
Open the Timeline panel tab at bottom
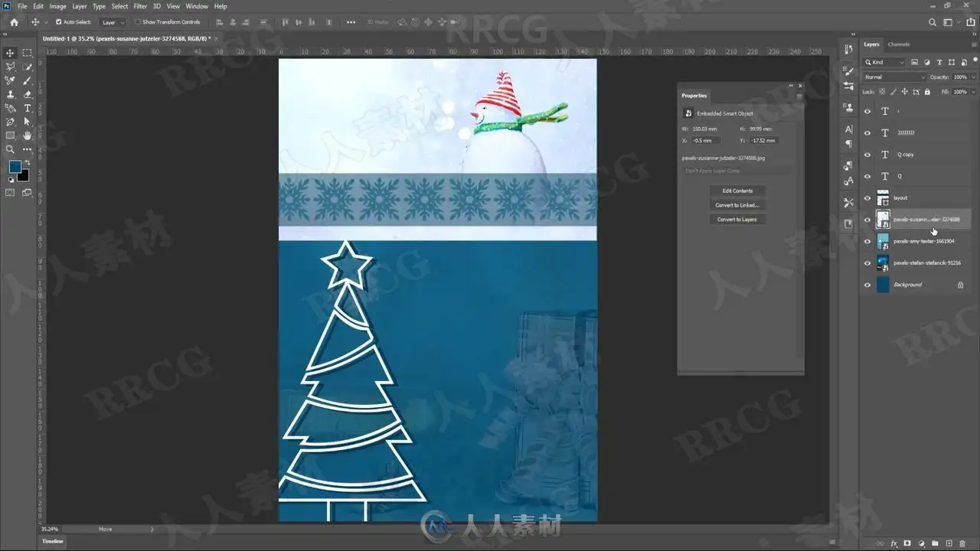(x=53, y=541)
